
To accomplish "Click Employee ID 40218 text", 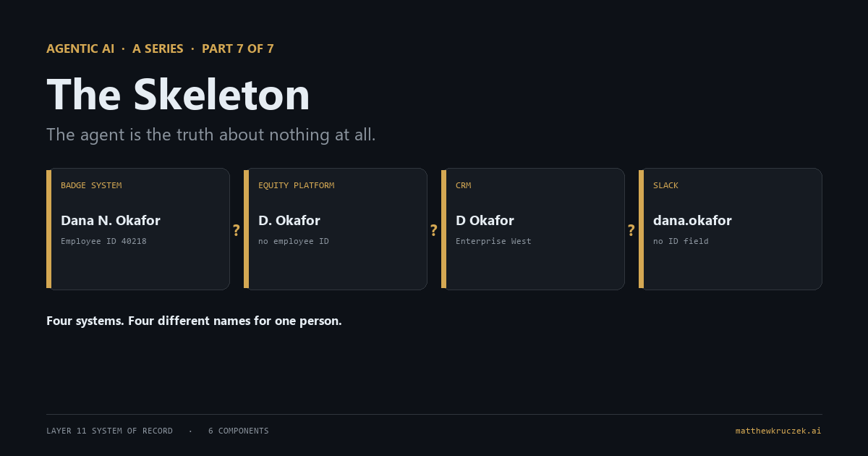I will pyautogui.click(x=103, y=241).
